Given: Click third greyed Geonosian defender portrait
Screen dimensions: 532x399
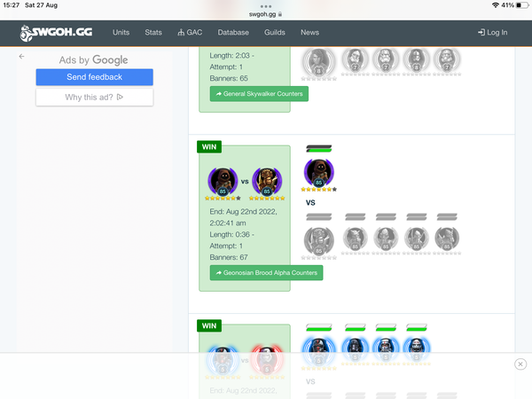Looking at the screenshot, I should 386,239.
